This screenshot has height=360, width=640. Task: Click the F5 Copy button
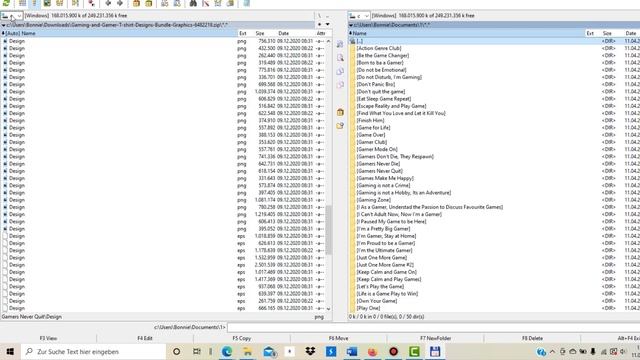tap(242, 338)
